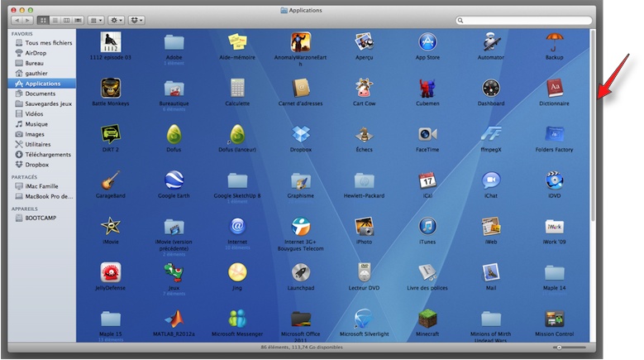
Task: Open the DiRT 2 game icon
Action: [x=111, y=134]
